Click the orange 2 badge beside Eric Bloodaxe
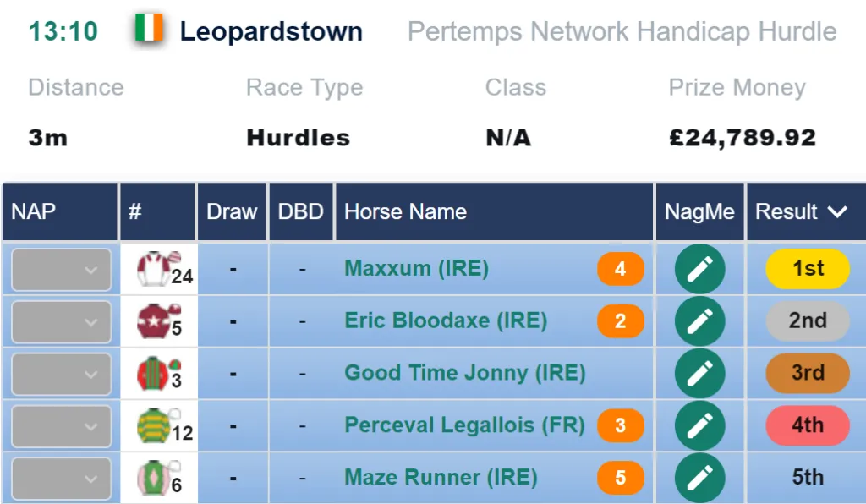 click(620, 321)
